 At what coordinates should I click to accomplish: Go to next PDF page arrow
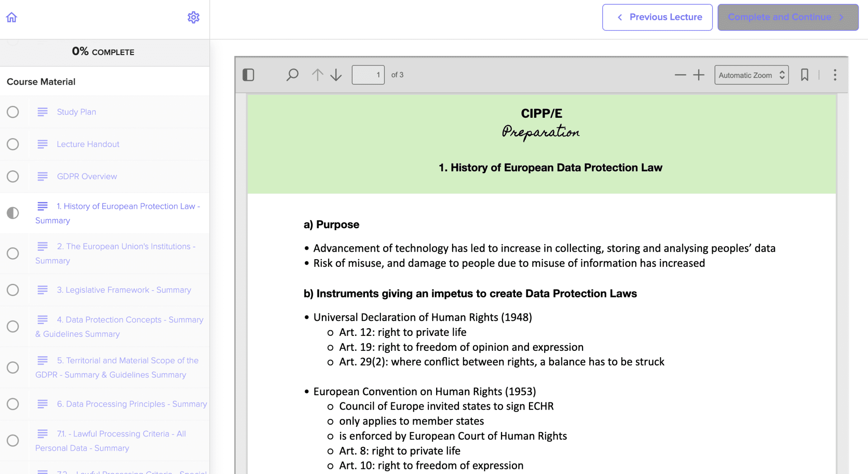336,75
